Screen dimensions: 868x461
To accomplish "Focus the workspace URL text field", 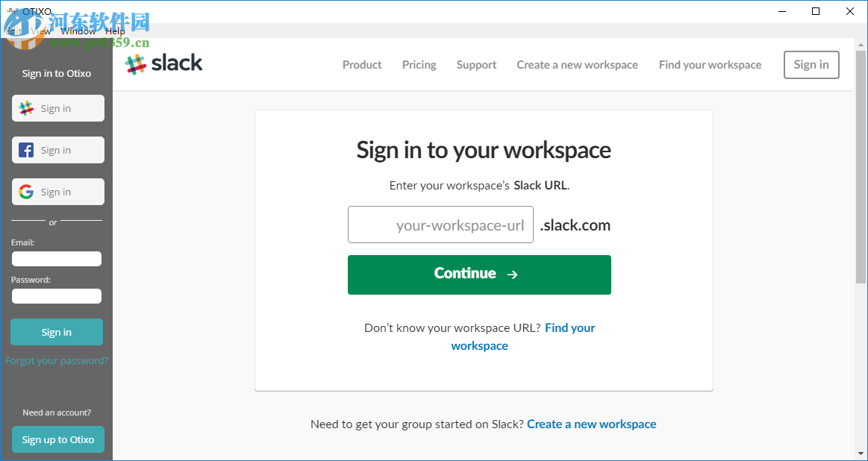I will click(x=440, y=225).
